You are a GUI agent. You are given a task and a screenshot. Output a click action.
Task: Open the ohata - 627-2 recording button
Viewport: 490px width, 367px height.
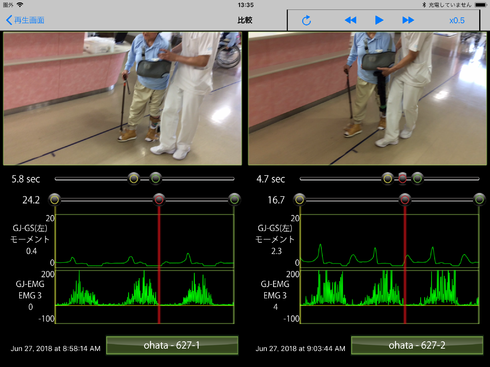(417, 345)
